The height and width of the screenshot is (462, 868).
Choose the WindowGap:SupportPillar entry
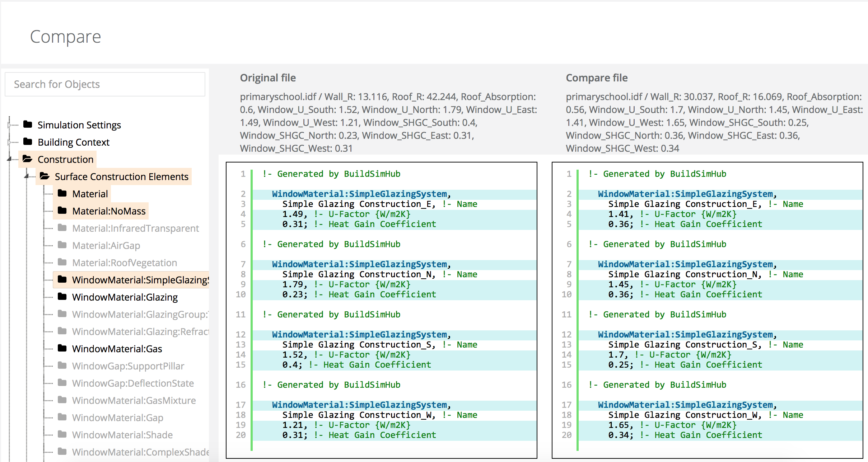tap(128, 366)
